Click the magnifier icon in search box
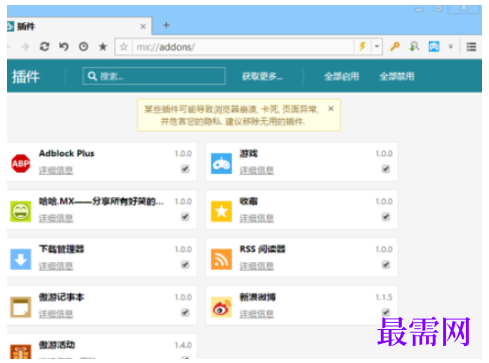The width and height of the screenshot is (489, 363). click(x=92, y=76)
